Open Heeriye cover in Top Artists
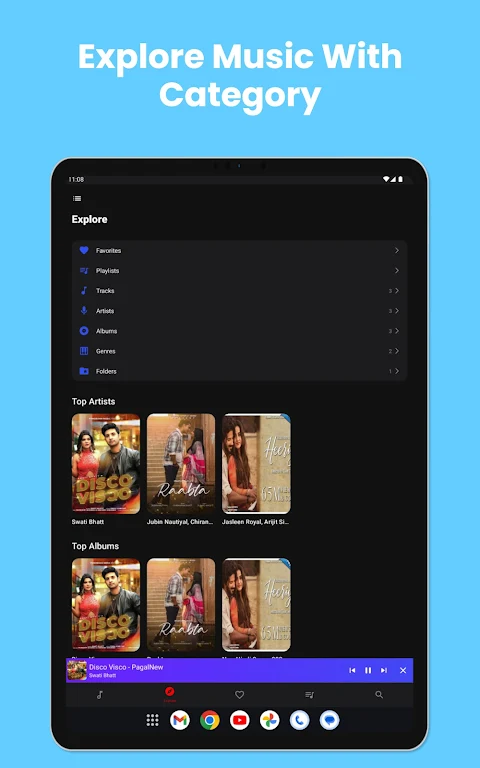Screen dimensions: 480x768 pyautogui.click(x=256, y=463)
